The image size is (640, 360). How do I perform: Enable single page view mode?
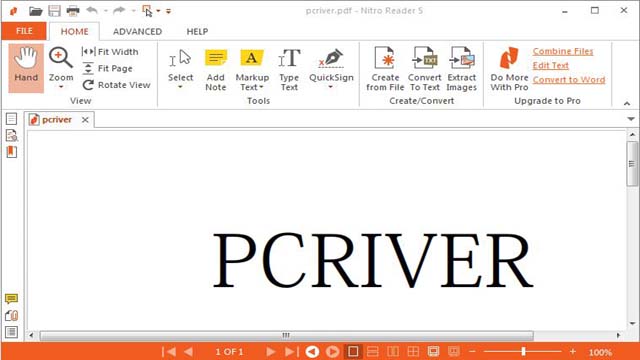tap(353, 351)
